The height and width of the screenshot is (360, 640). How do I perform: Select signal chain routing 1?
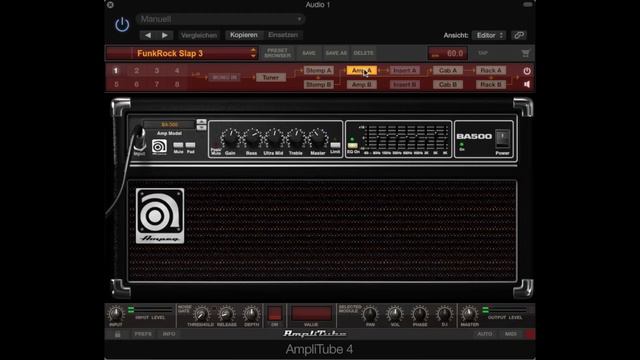[116, 71]
